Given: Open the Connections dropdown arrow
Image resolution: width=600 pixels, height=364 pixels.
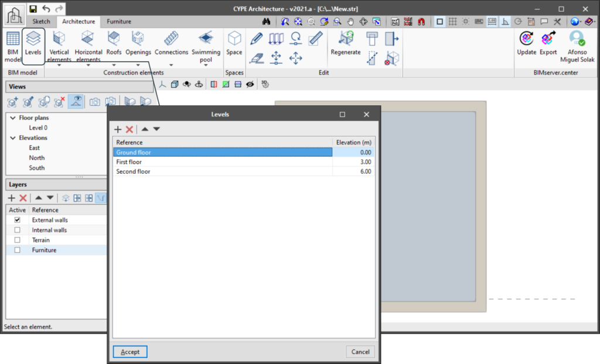Looking at the screenshot, I should tap(171, 65).
